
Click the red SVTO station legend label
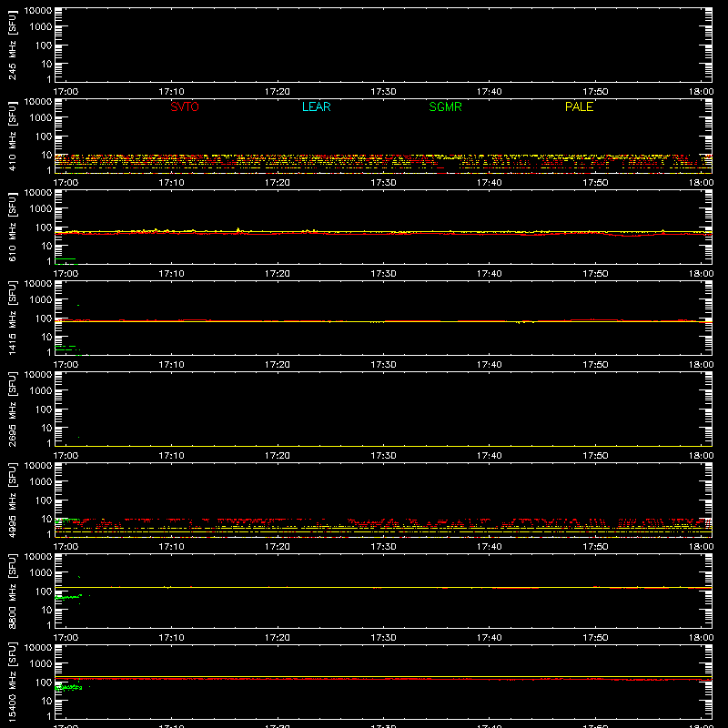coord(185,106)
